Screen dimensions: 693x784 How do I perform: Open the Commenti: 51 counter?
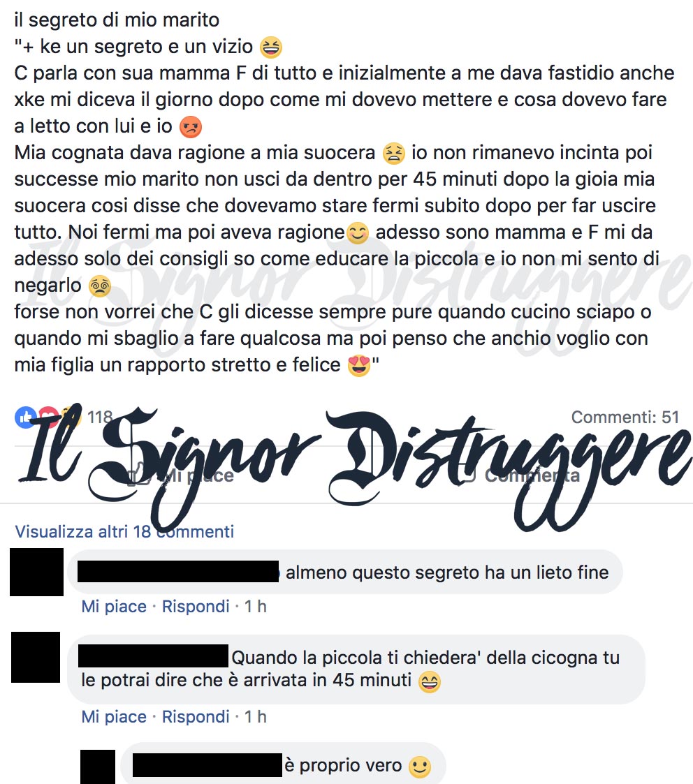tap(625, 417)
